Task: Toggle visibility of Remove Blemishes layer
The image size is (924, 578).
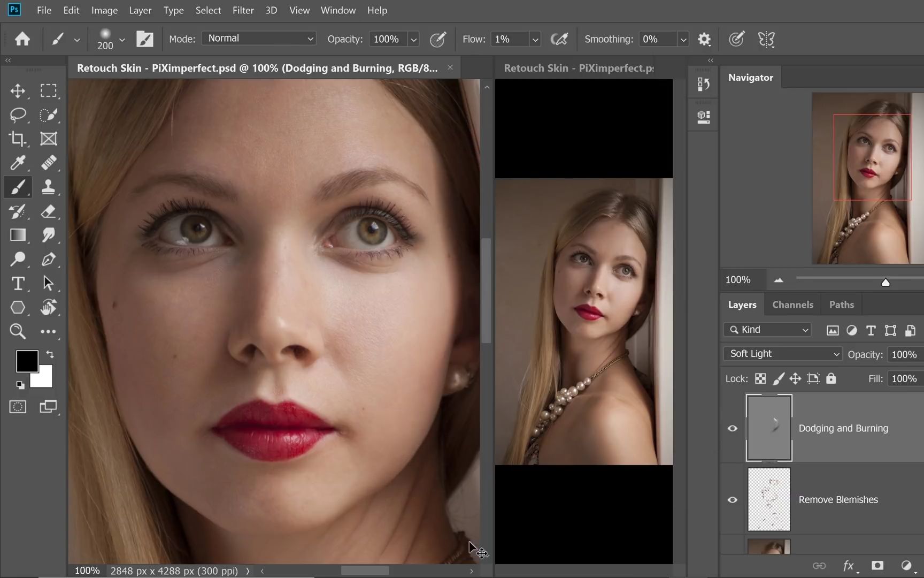Action: click(732, 499)
